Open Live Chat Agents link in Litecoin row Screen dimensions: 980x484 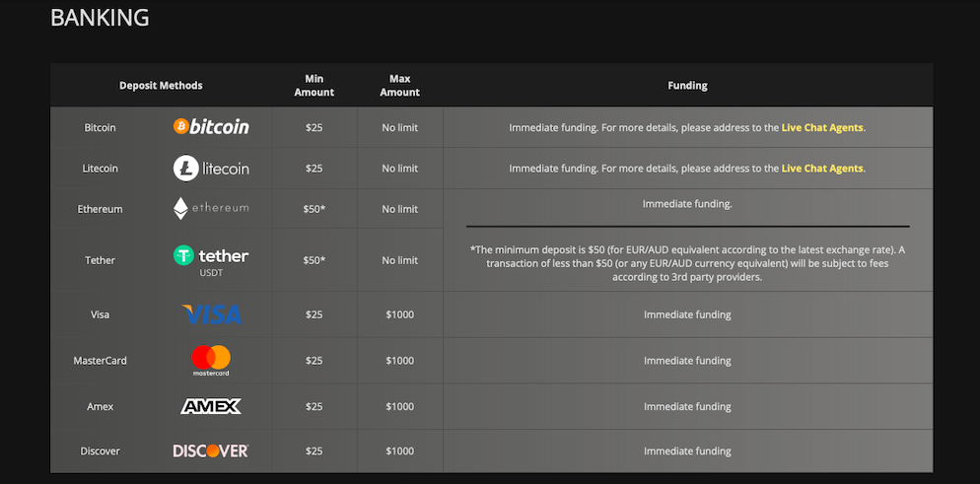coord(822,169)
